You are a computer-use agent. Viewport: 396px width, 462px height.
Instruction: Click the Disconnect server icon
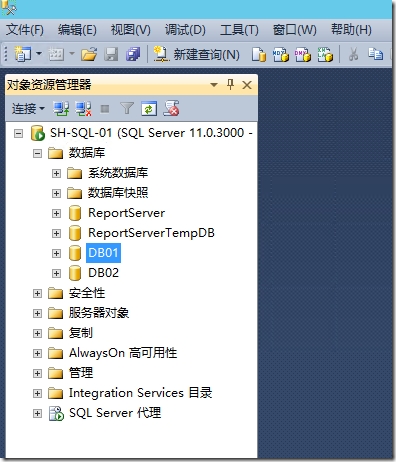[x=83, y=109]
